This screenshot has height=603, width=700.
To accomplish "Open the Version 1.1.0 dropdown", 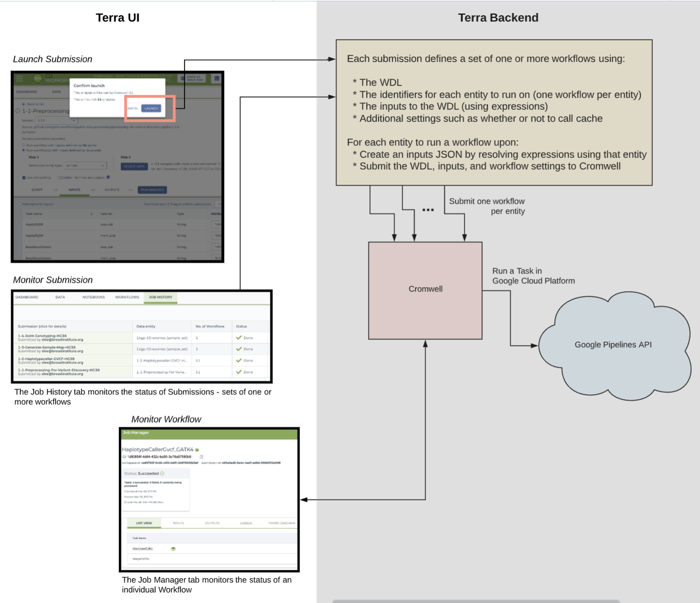I will [x=56, y=120].
